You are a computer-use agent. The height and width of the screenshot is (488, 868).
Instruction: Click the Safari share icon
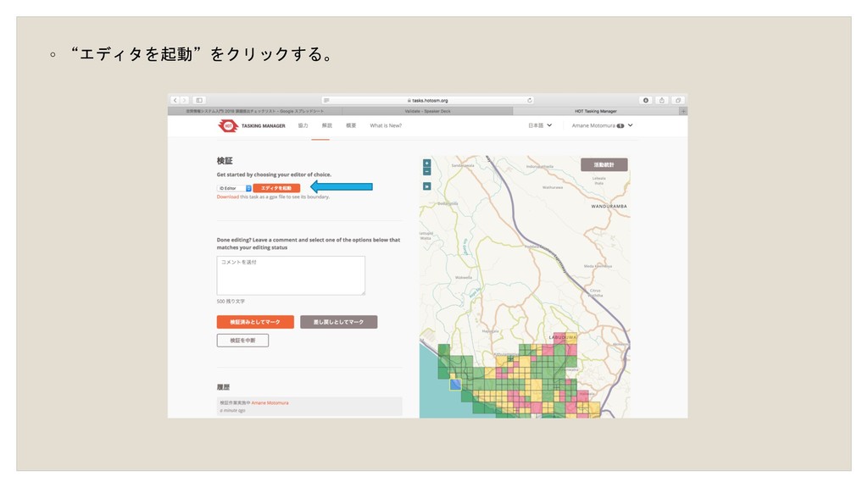tap(661, 100)
